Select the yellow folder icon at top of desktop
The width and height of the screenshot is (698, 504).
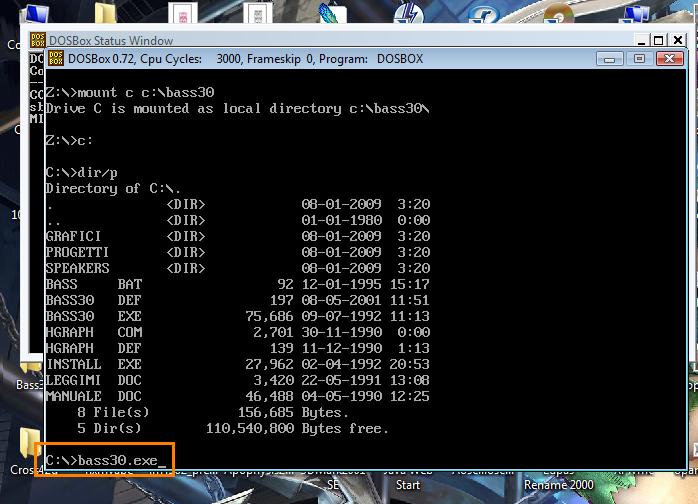(105, 12)
